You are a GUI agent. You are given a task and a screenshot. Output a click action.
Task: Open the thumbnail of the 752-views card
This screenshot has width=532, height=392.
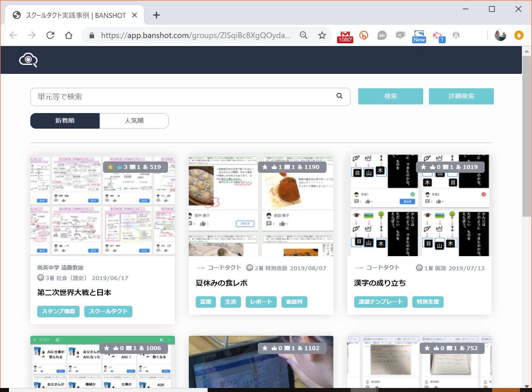(420, 362)
